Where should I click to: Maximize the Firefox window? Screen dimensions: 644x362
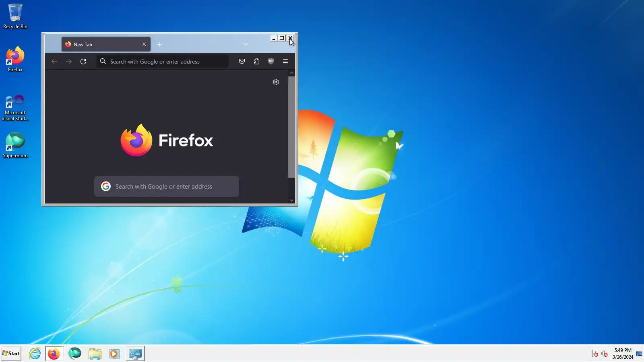(x=282, y=38)
